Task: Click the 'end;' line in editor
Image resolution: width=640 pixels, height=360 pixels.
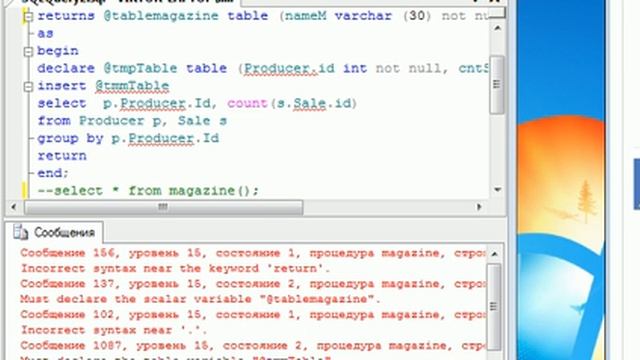Action: [x=53, y=173]
